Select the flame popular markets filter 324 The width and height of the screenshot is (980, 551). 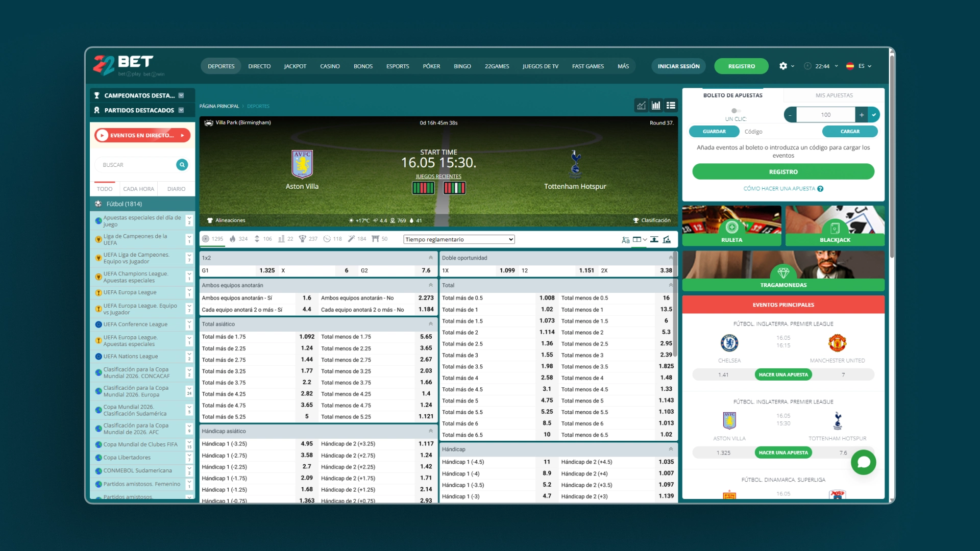[233, 239]
